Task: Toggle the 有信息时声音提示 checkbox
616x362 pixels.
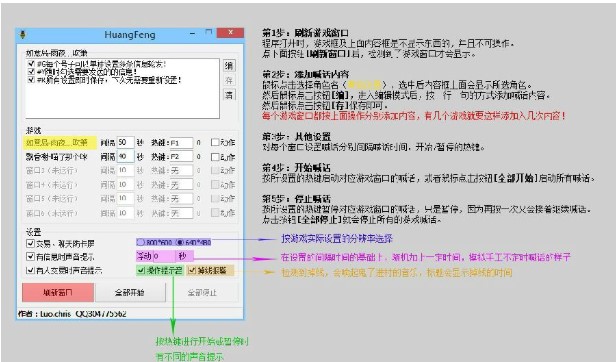Action: pos(30,256)
